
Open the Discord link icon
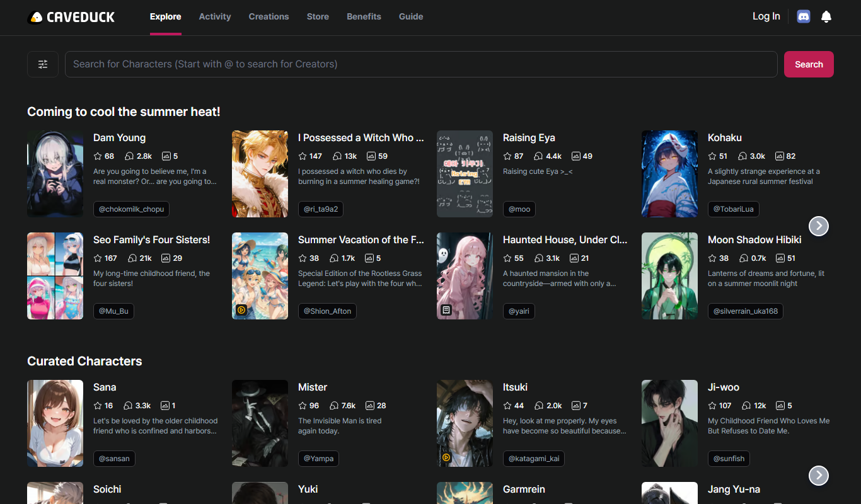point(804,17)
